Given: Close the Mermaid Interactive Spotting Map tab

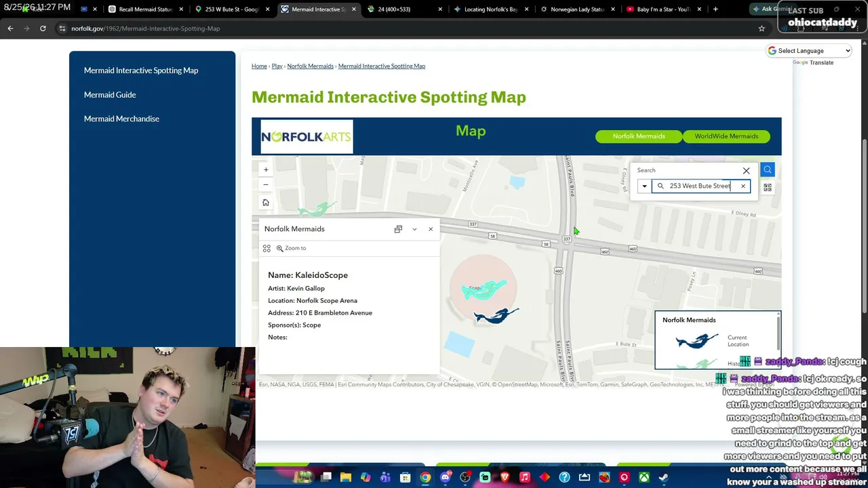Looking at the screenshot, I should (x=354, y=9).
